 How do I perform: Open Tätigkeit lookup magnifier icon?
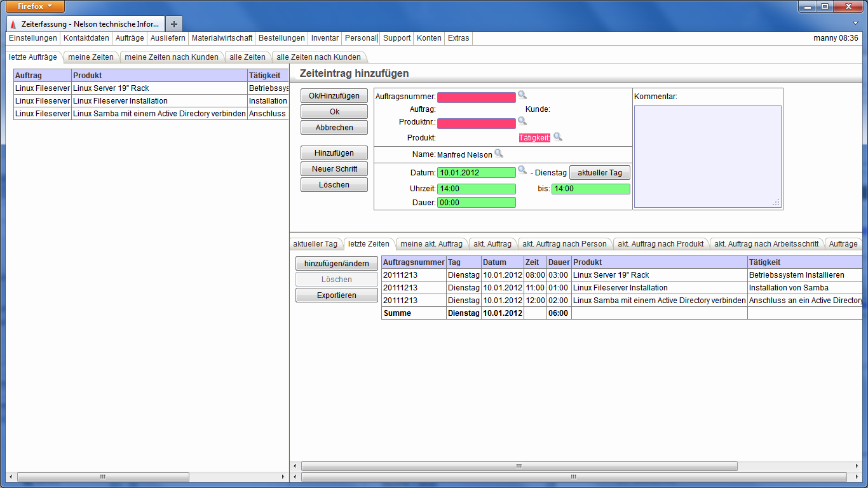558,137
